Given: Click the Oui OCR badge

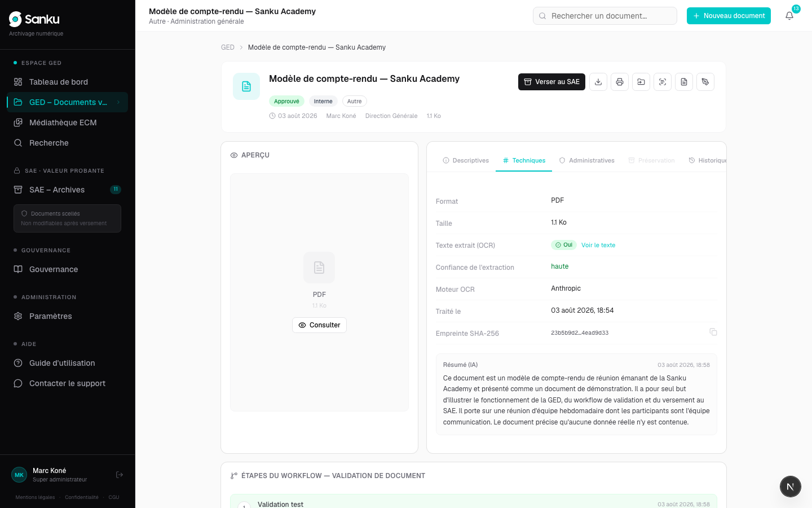Looking at the screenshot, I should 564,245.
